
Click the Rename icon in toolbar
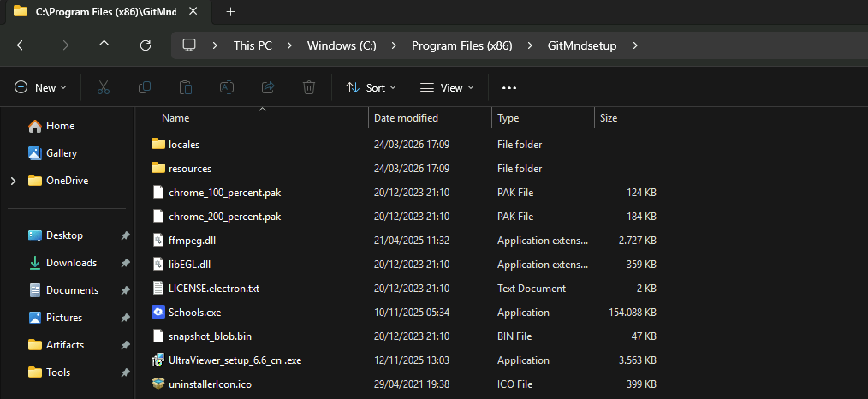tap(227, 87)
